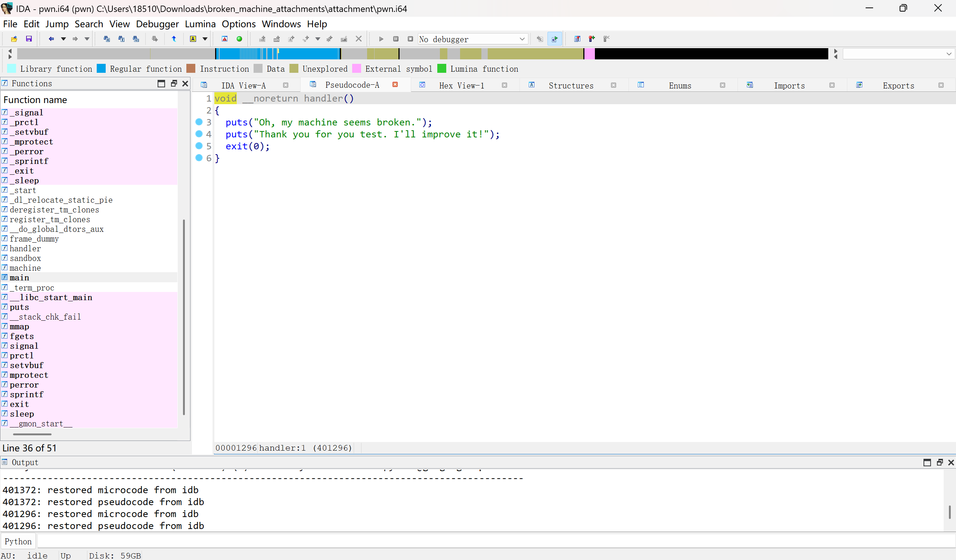Screen dimensions: 956x560
Task: Click the first binoculars search icon
Action: pos(106,39)
